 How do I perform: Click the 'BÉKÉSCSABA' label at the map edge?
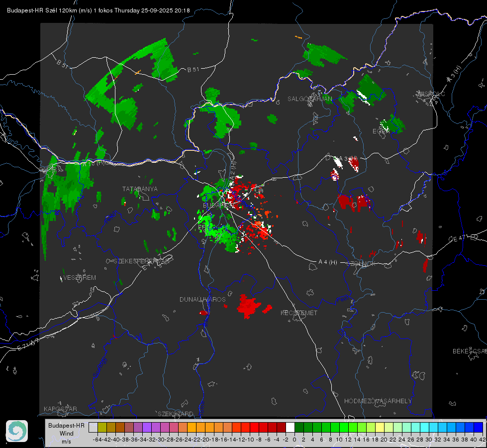470,351
